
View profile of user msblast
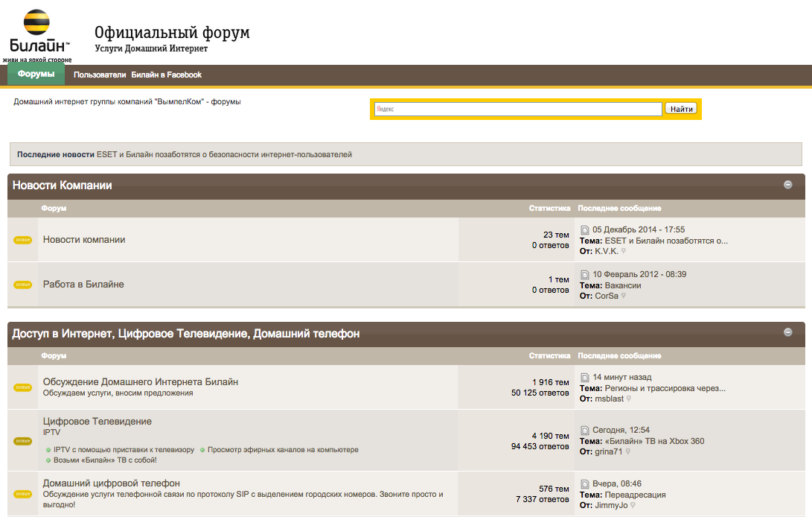point(609,399)
